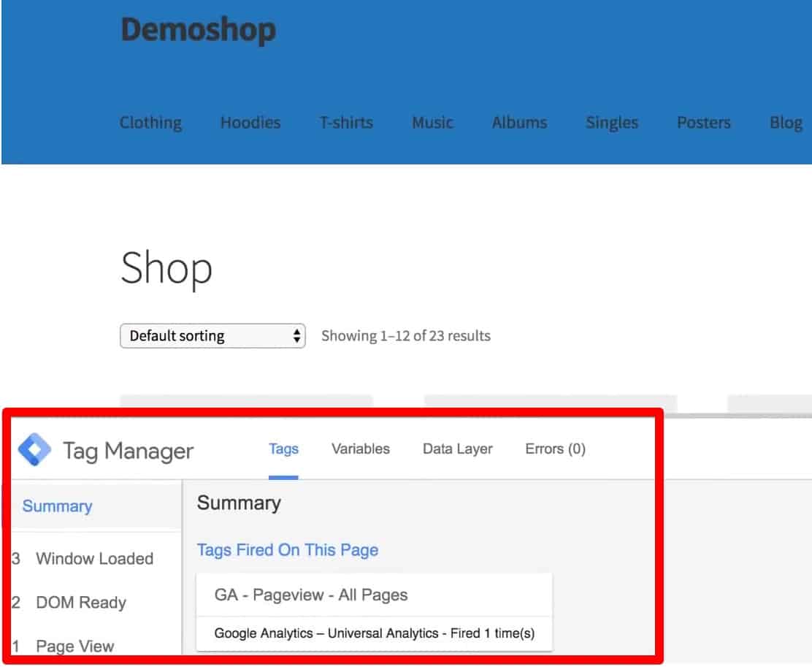Select the DOM Ready event
The image size is (812, 667).
(80, 602)
